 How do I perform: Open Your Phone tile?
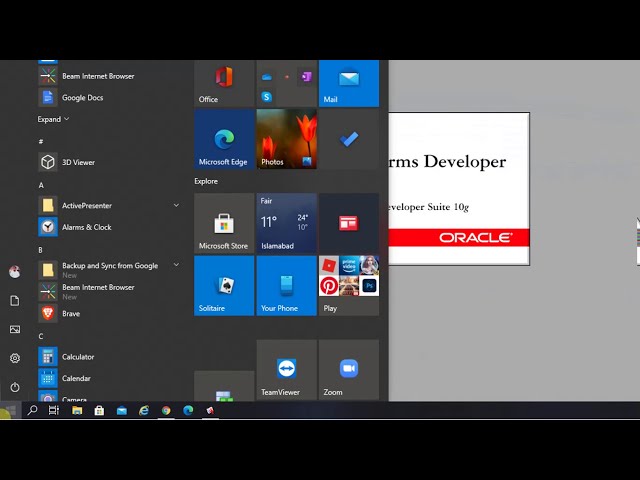pos(287,286)
